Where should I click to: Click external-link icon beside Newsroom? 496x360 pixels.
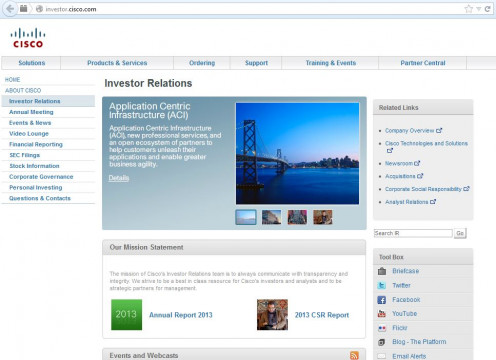click(x=417, y=163)
